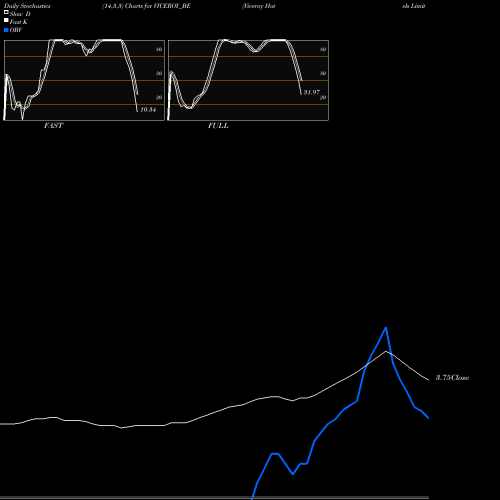Click the 10.84 value in FAST chart
This screenshot has width=500, height=500.
click(x=148, y=110)
